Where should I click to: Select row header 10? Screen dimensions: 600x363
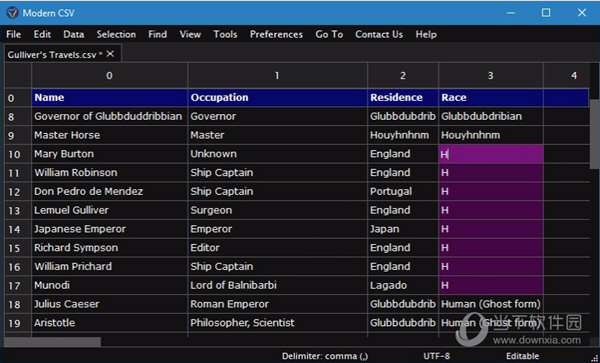[x=18, y=154]
